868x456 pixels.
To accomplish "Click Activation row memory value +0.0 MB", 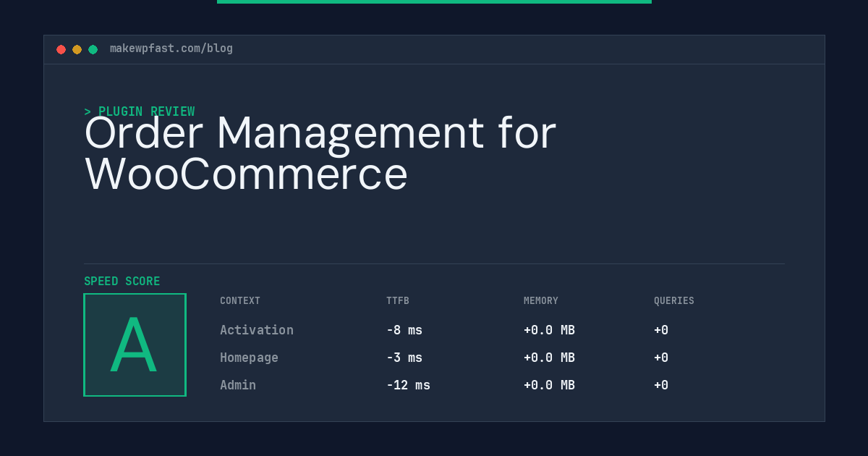I will 549,330.
